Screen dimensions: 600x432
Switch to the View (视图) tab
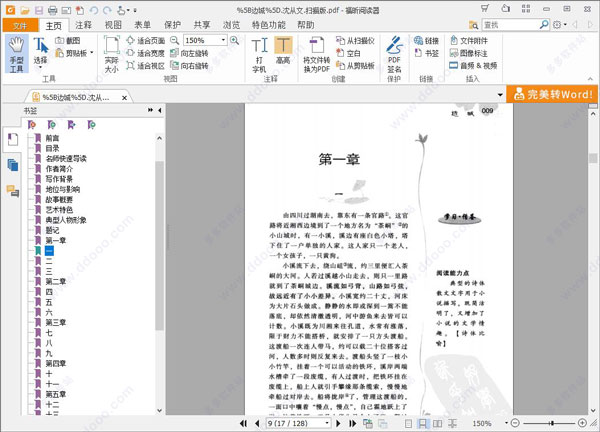[113, 25]
